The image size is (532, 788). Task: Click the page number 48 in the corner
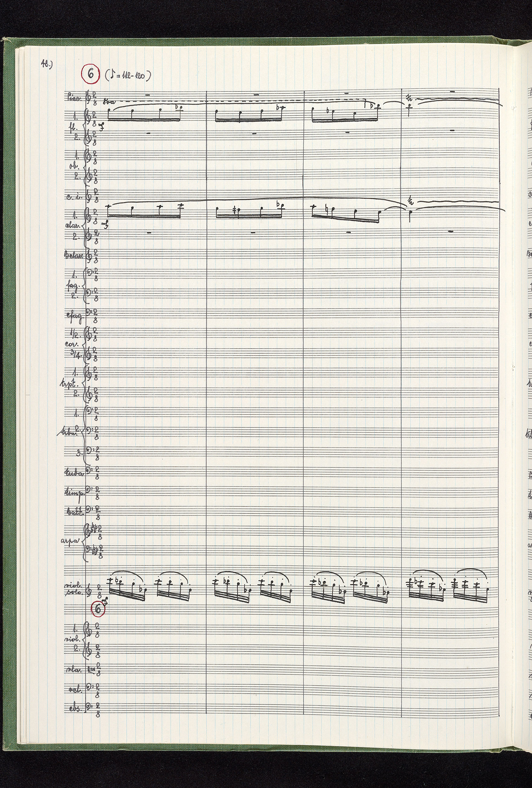[x=46, y=63]
